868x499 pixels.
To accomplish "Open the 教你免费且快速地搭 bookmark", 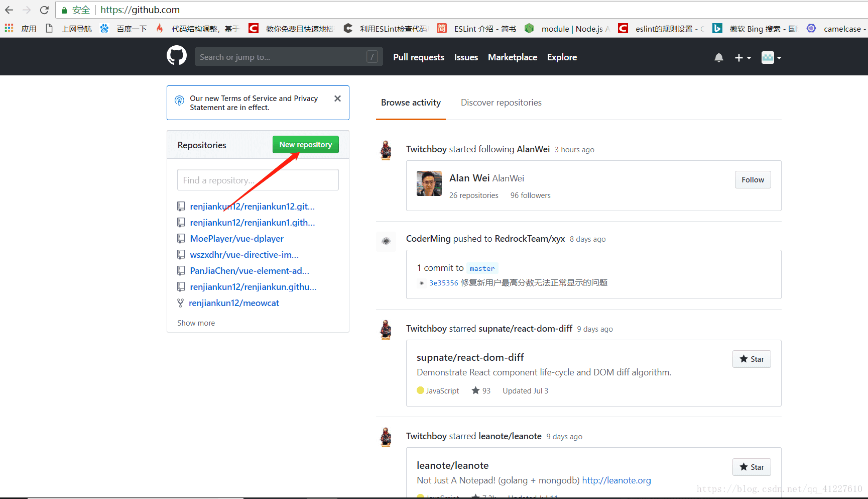I will pos(291,29).
